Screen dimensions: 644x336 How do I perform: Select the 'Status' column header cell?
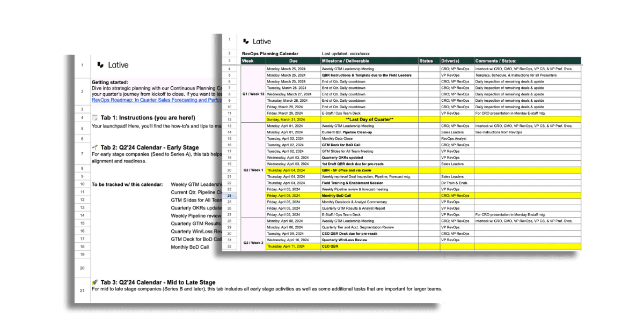point(428,61)
